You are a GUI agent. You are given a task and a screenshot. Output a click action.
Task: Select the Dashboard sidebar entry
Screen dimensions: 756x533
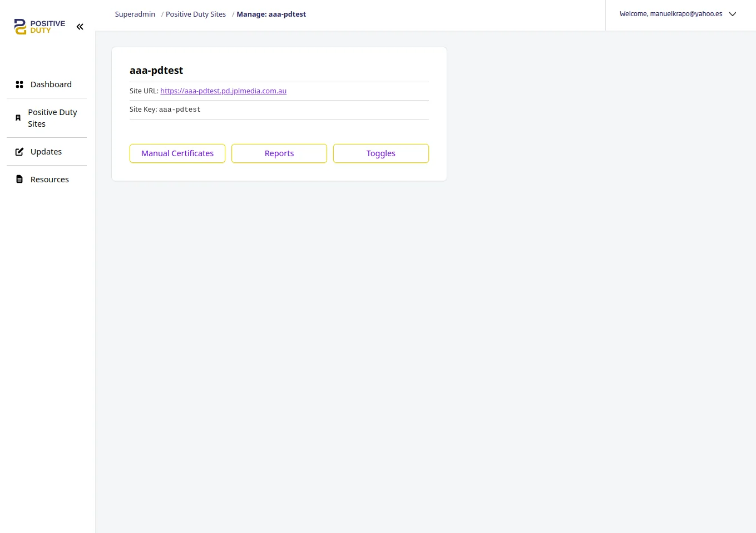(51, 84)
